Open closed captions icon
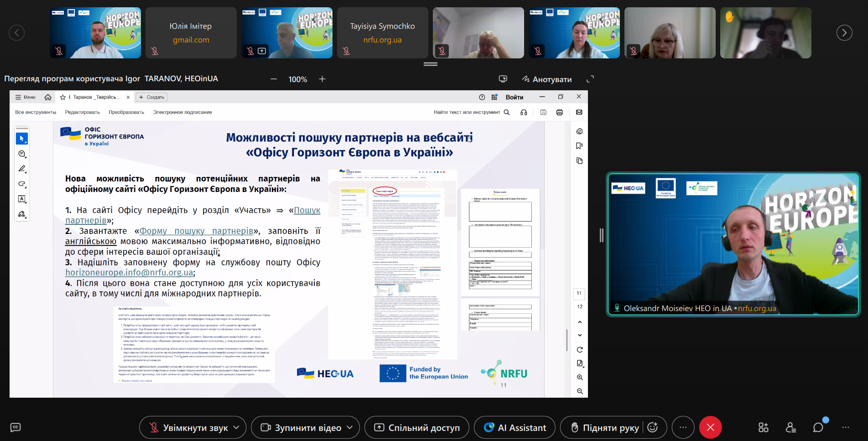Viewport: 868px width, 441px height. [16, 427]
